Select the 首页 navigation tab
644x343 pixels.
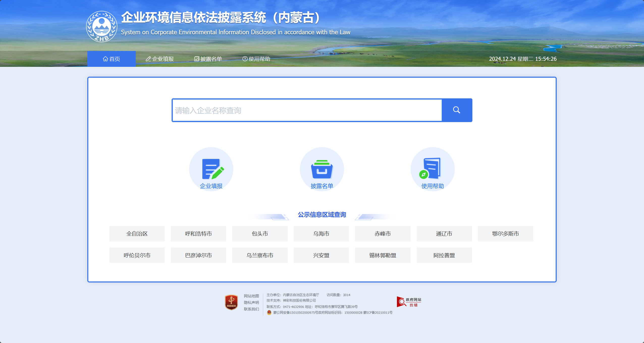click(112, 59)
